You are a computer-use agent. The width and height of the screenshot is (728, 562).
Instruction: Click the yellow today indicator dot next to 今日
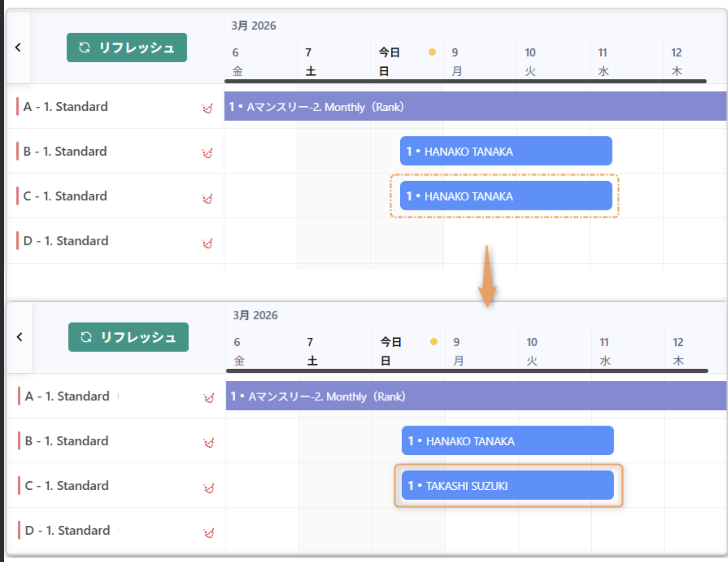click(x=432, y=52)
